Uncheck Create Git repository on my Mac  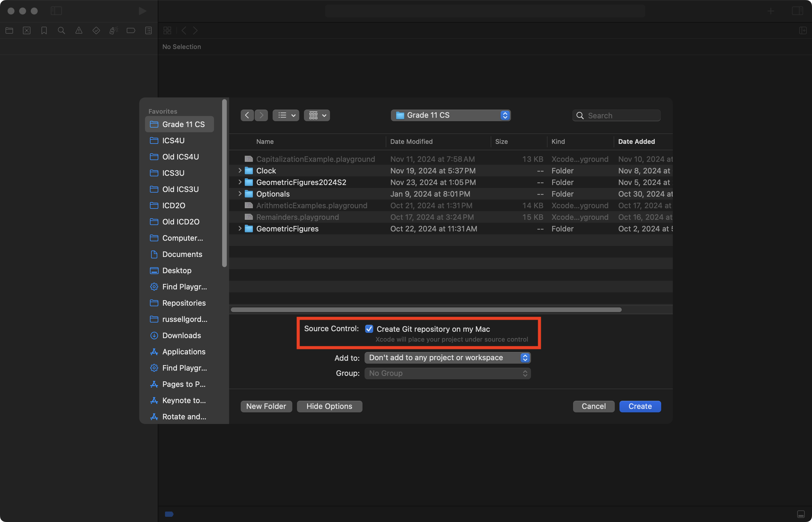(369, 329)
